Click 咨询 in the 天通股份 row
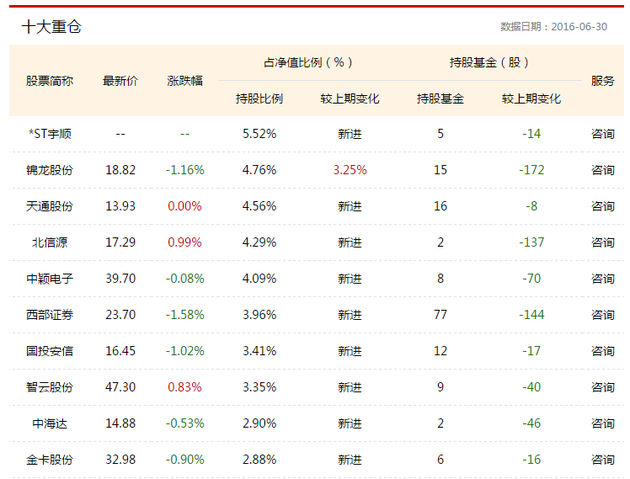This screenshot has height=479, width=630. [603, 206]
